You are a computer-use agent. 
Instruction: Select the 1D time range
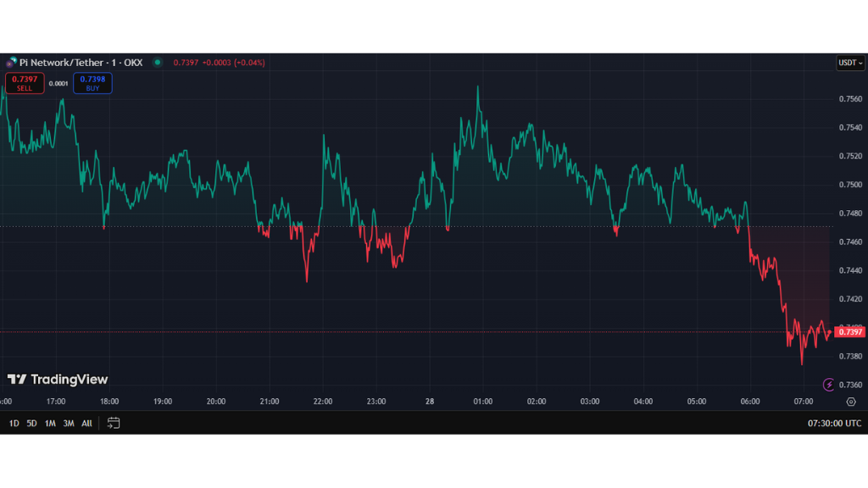point(14,423)
